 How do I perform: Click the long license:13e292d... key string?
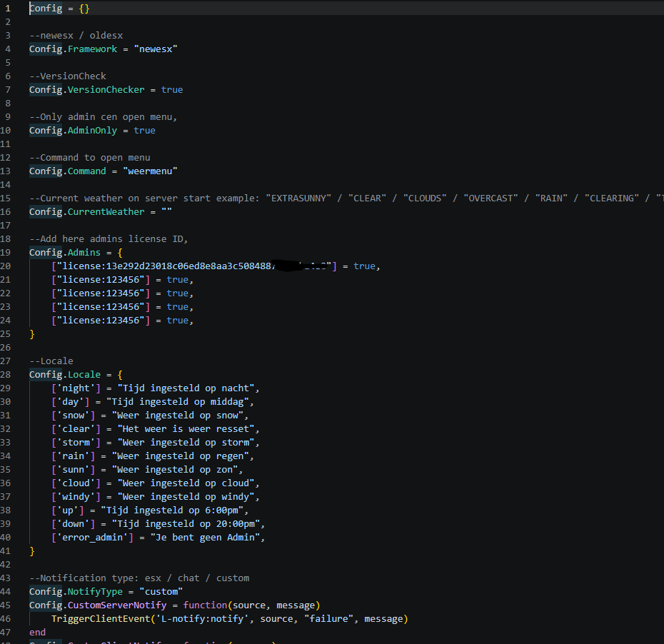pos(194,266)
